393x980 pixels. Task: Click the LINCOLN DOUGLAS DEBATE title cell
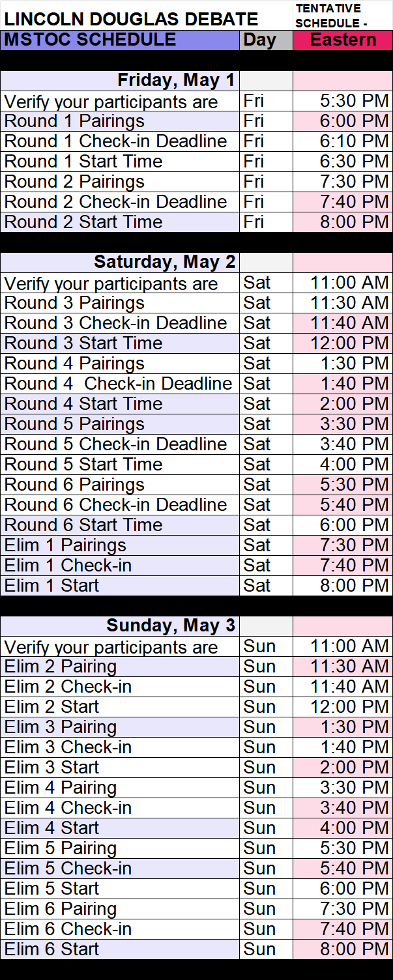tap(130, 19)
